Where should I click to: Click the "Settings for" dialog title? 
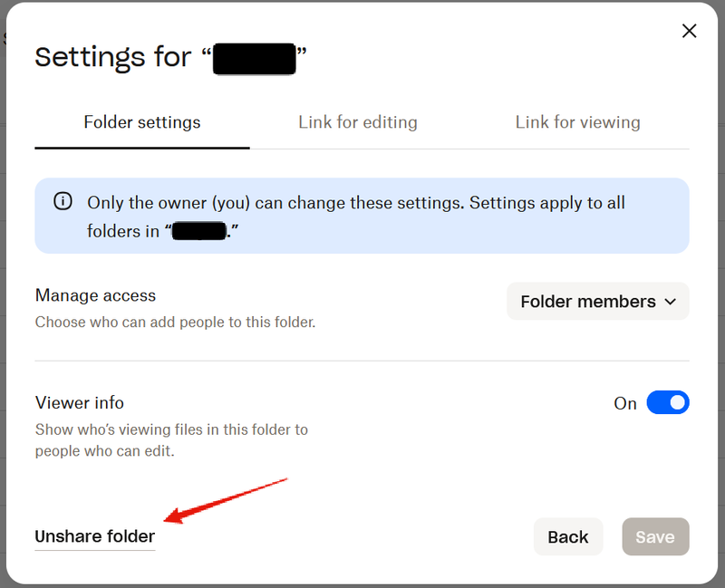[113, 57]
